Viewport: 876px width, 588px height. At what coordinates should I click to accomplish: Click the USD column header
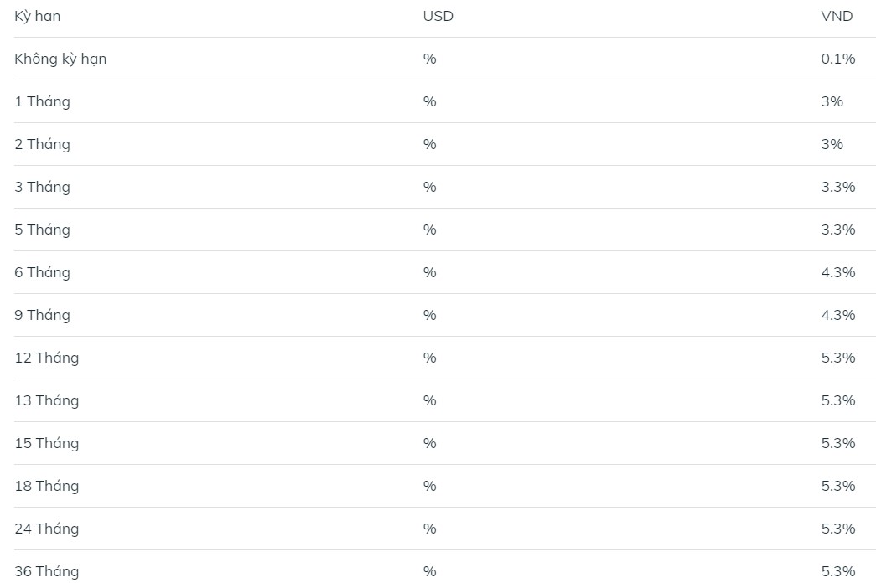point(438,16)
